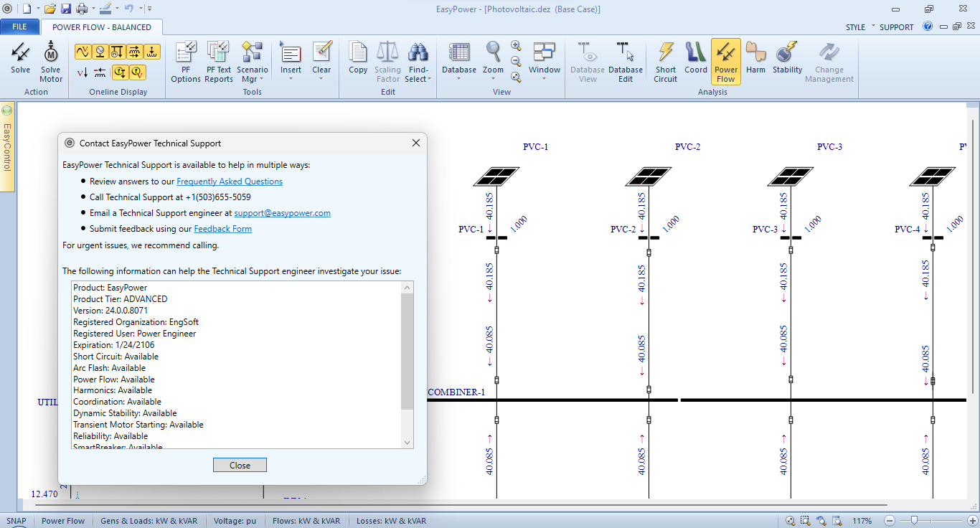Screen dimensions: 980x528
Task: Zoom out with the minus magnifier icon
Action: (x=516, y=61)
